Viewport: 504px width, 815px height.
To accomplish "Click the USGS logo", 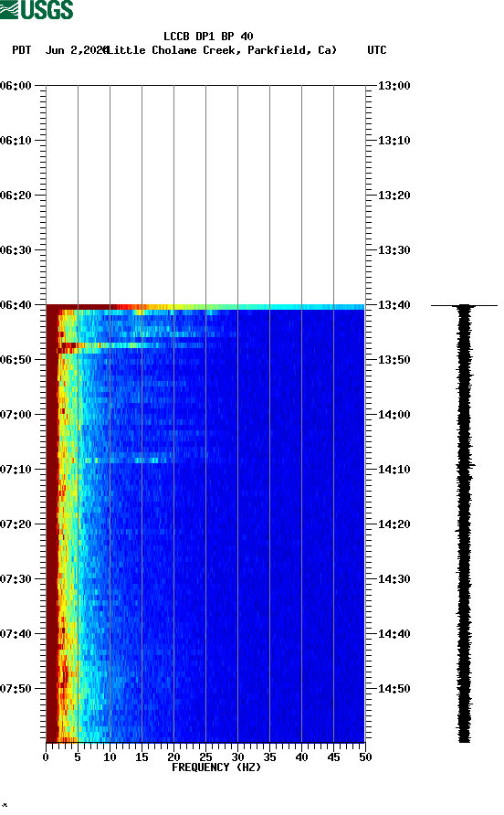I will pos(37,9).
